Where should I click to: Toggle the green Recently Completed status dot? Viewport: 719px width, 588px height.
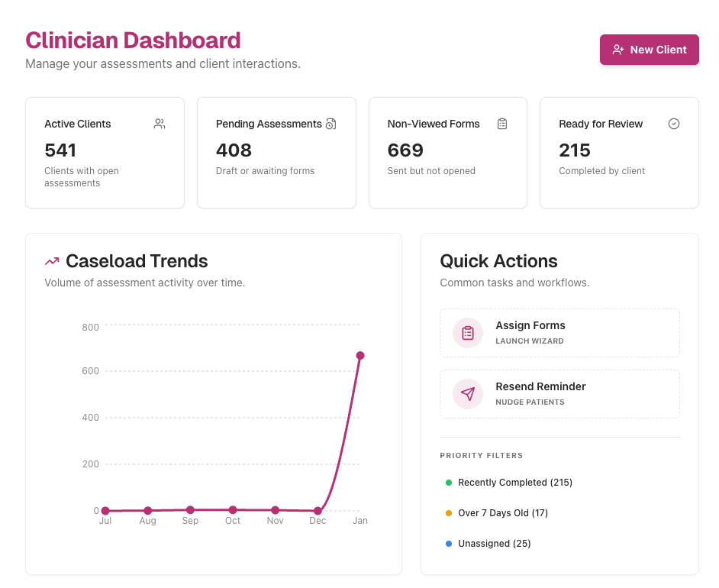point(448,483)
